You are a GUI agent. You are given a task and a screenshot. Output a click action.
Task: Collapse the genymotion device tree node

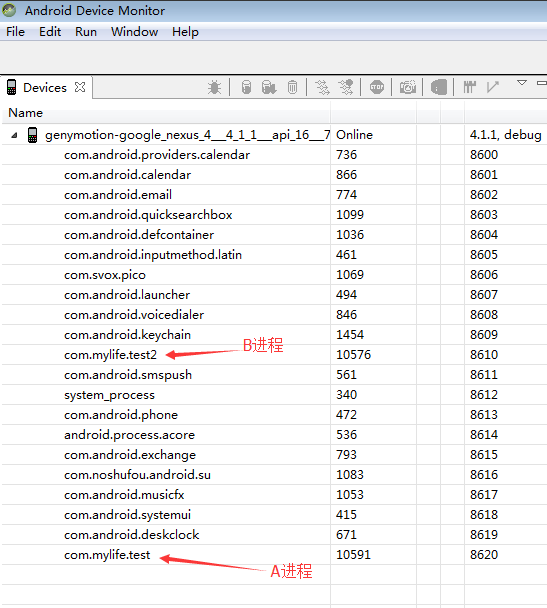tap(14, 135)
